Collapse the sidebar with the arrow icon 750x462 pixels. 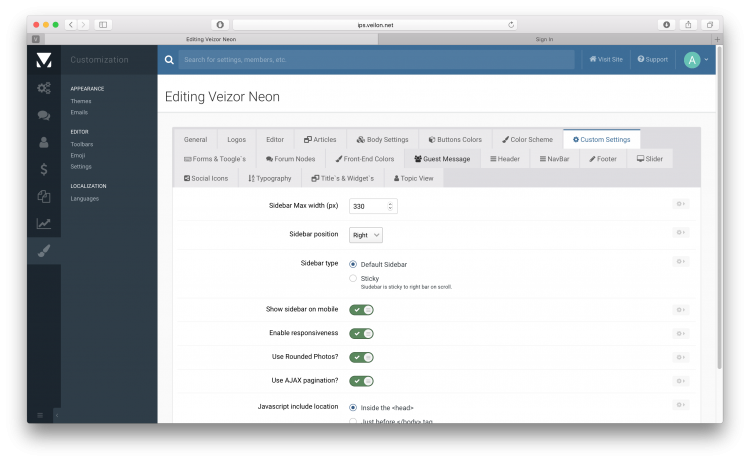pyautogui.click(x=56, y=415)
